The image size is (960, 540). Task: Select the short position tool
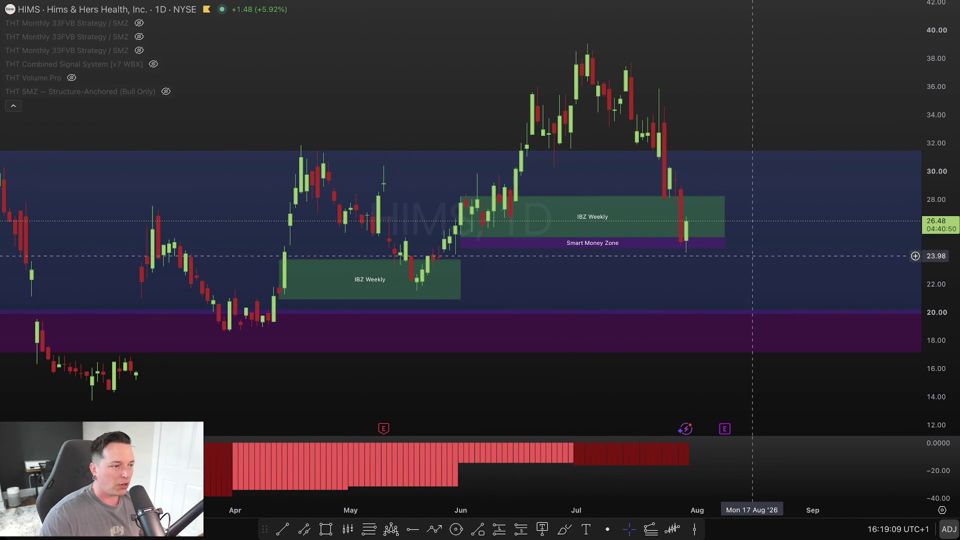tap(520, 529)
